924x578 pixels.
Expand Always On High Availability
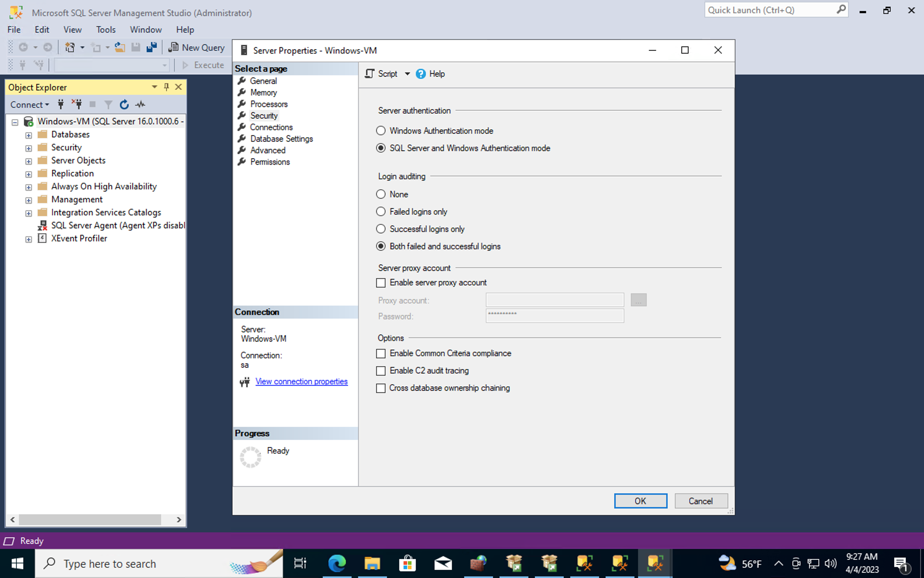click(29, 187)
